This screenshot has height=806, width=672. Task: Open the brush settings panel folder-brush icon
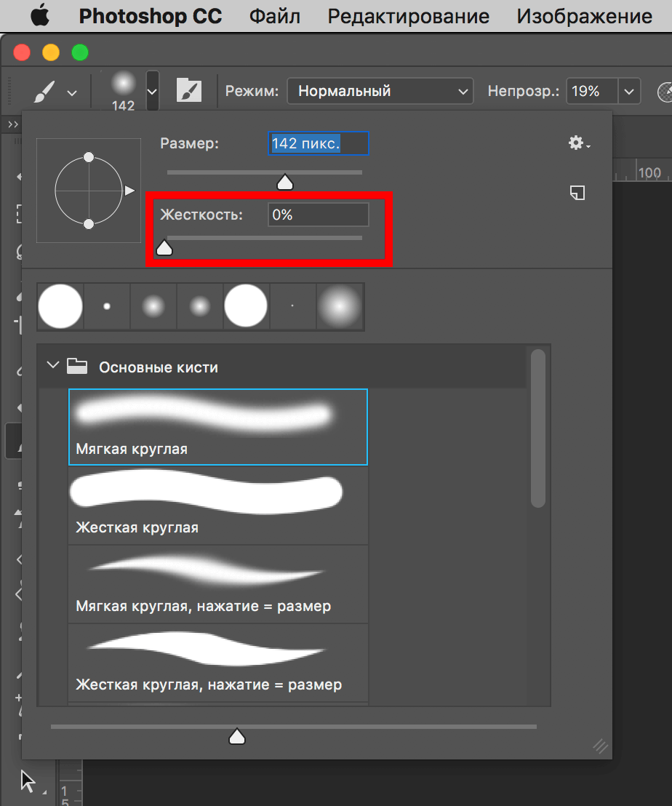(x=189, y=92)
